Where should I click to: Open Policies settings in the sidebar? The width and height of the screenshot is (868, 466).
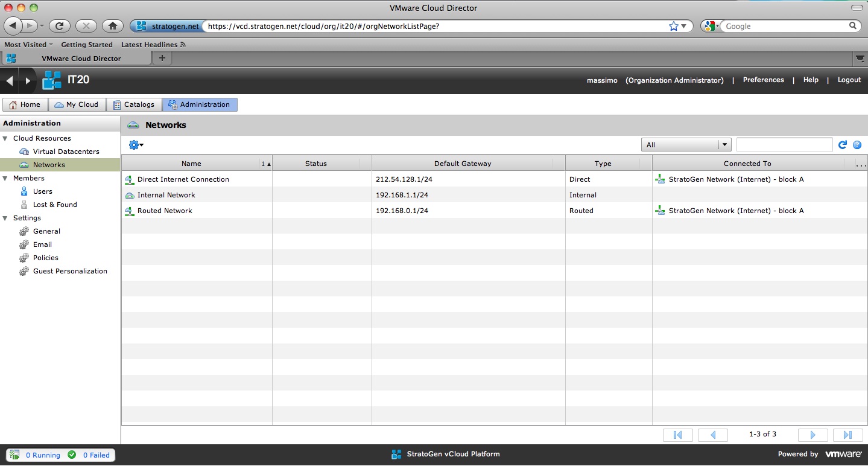point(46,258)
